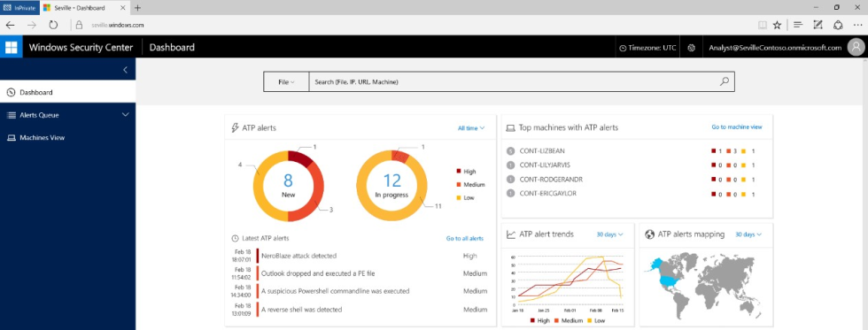Click the InPrivate tab label
This screenshot has width=868, height=330.
point(19,8)
